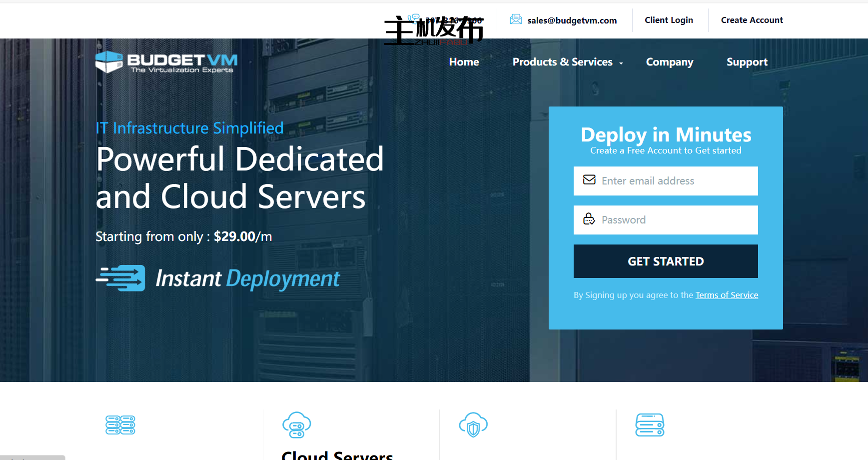The width and height of the screenshot is (868, 460).
Task: Click the Cloud Servers icon
Action: [297, 425]
